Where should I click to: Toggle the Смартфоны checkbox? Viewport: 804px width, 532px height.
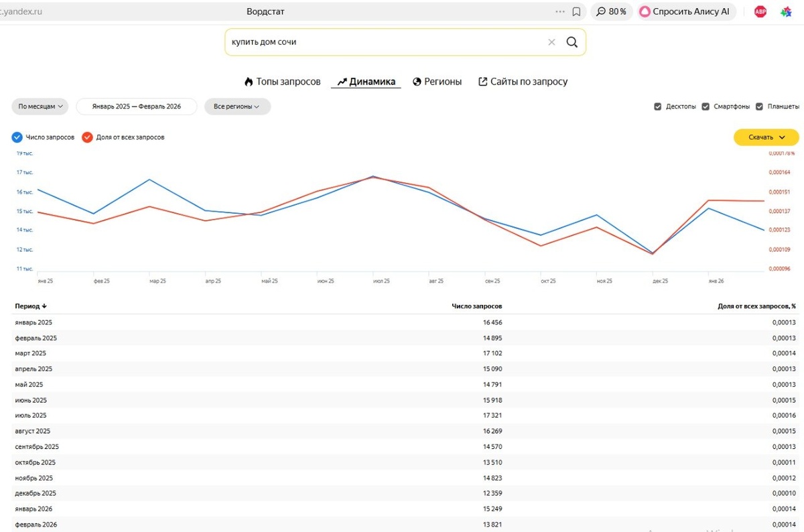click(706, 107)
